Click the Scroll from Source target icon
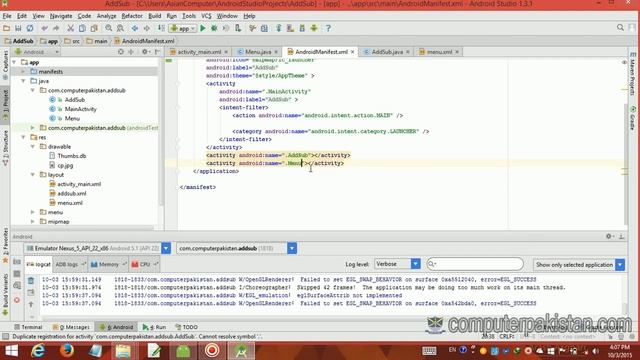This screenshot has width=640, height=360. tap(120, 52)
